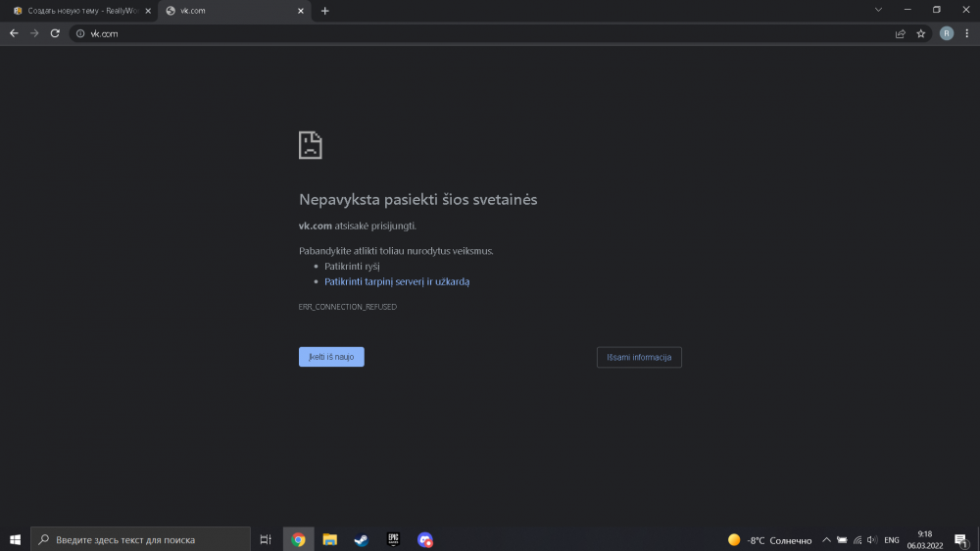980x551 pixels.
Task: Open Patikrinti tarpinį serverį ir užkardą link
Action: coord(397,281)
